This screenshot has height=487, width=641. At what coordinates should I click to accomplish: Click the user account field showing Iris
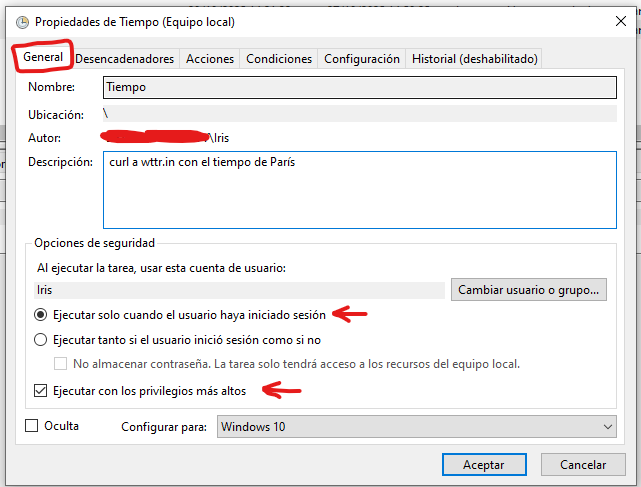pos(238,290)
